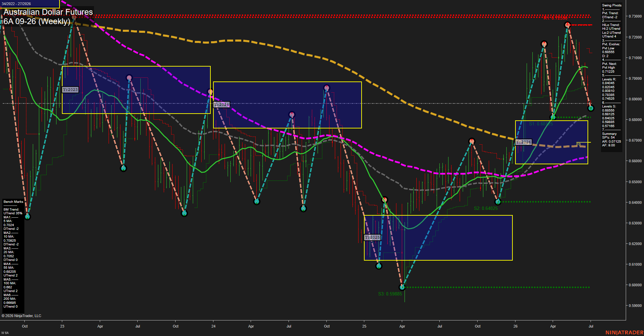Click the 24 year tick on time axis
This screenshot has width=644, height=336.
(x=213, y=326)
